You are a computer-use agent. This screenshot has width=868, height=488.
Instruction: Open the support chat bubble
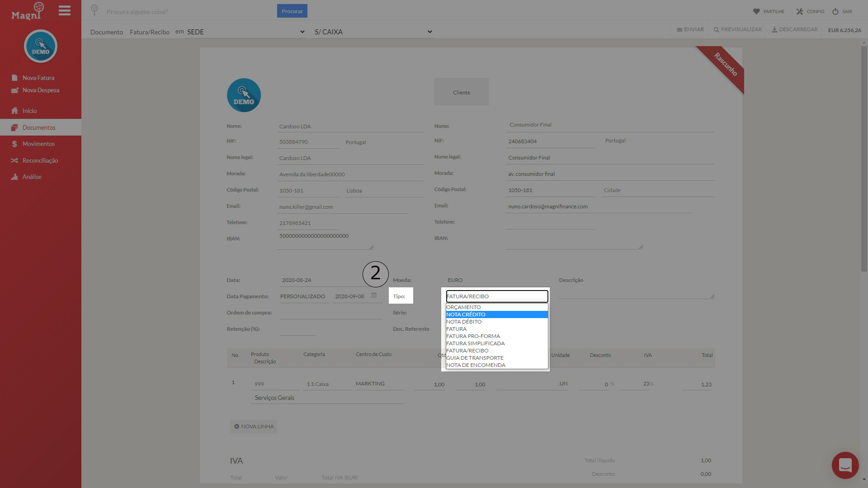(x=845, y=465)
